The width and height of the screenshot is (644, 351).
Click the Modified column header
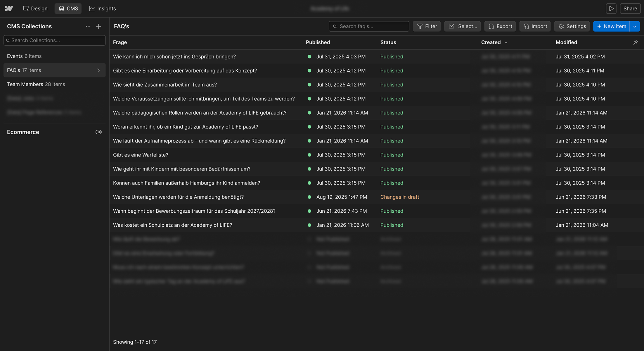(566, 42)
